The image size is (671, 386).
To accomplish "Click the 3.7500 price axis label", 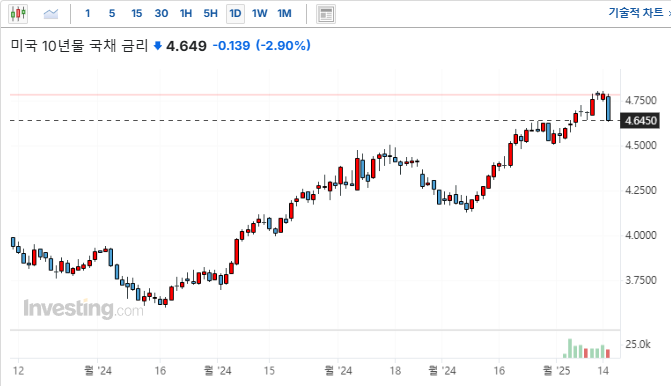I will point(641,280).
